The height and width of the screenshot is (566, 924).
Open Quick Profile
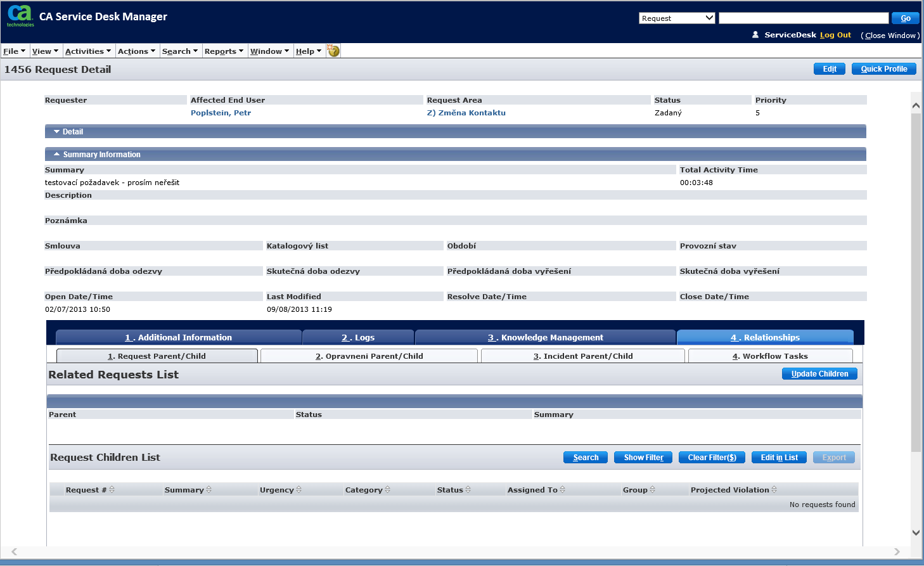click(884, 69)
